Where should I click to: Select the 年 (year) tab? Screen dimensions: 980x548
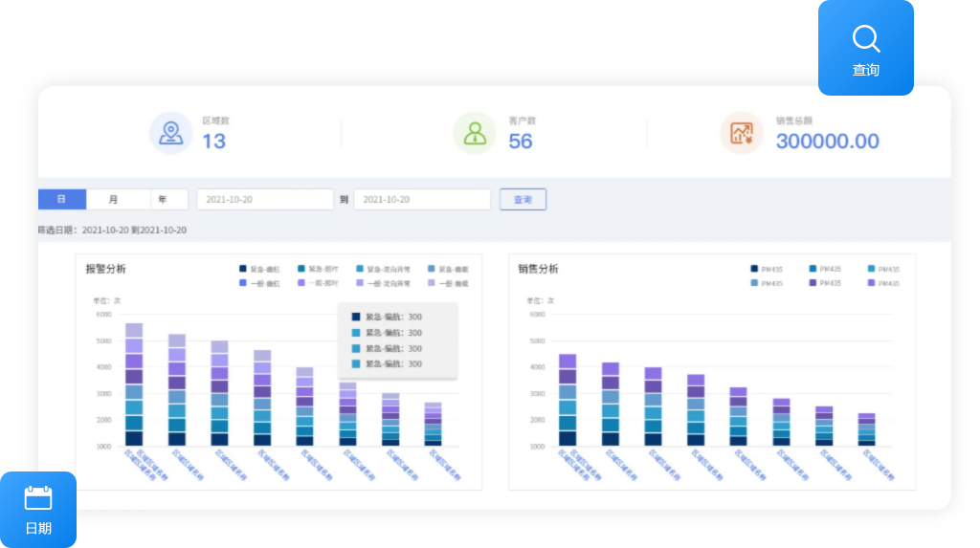[x=163, y=199]
